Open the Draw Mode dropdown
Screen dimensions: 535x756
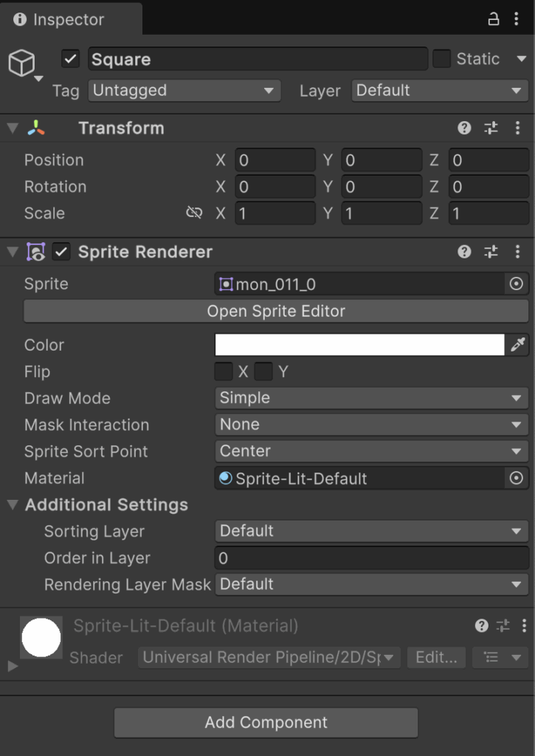pyautogui.click(x=372, y=398)
